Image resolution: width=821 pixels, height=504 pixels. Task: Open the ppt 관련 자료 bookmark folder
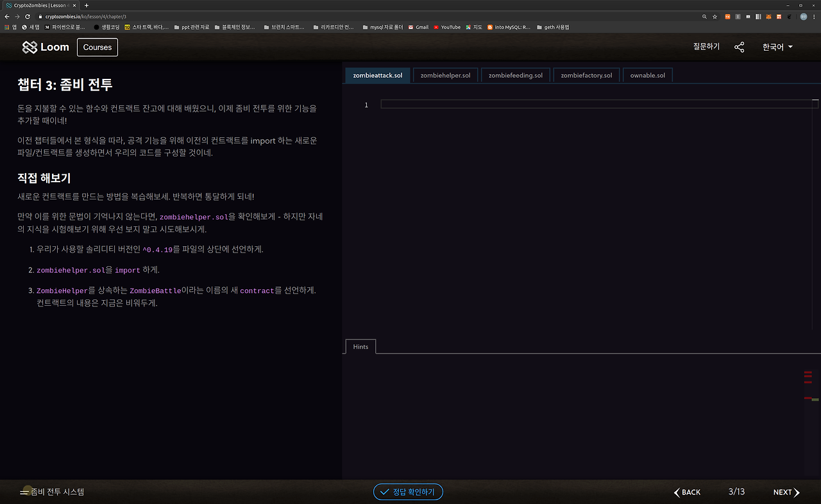(x=192, y=27)
